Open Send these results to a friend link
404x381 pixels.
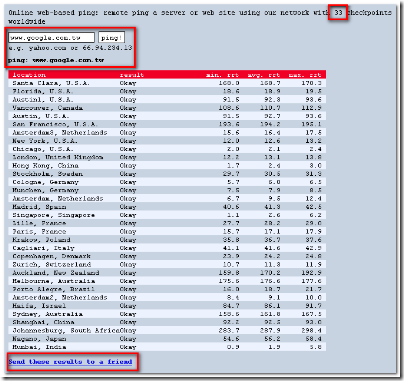click(x=70, y=362)
